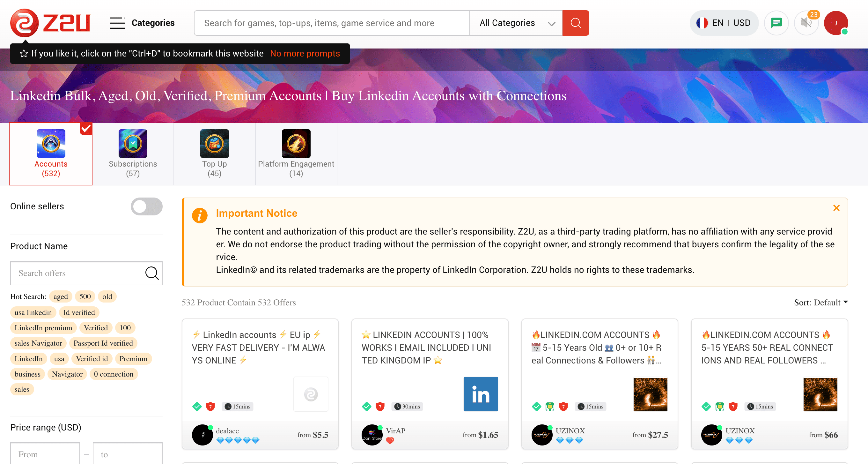The height and width of the screenshot is (464, 868).
Task: Open the messages chat icon
Action: [776, 23]
